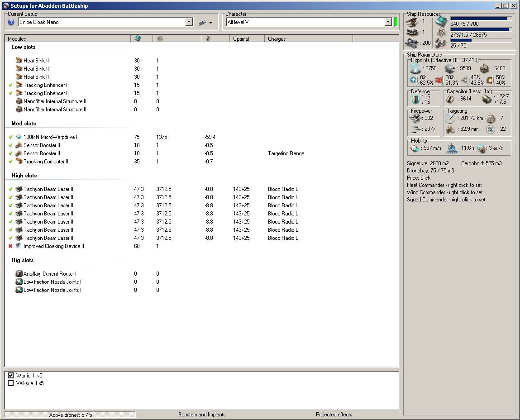Toggle the green check on 100MN MicroWarpdrive II
The width and height of the screenshot is (520, 420).
click(x=10, y=137)
